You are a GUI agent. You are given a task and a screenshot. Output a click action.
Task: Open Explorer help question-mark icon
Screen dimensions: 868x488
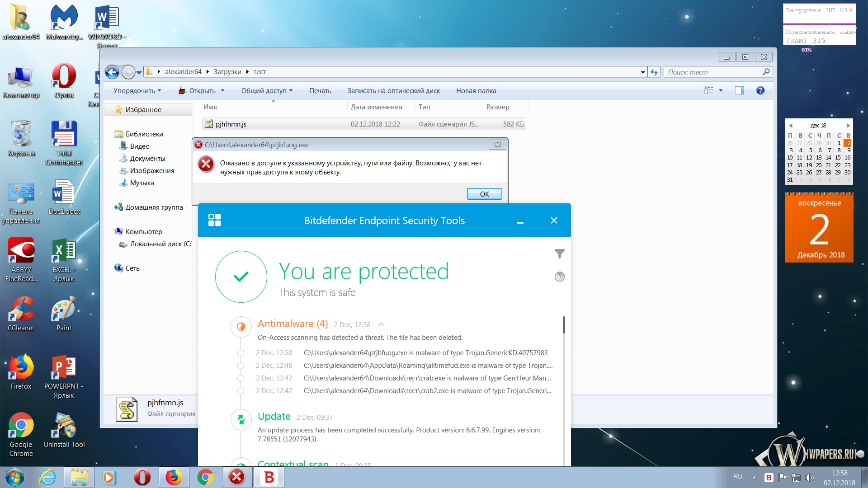760,90
